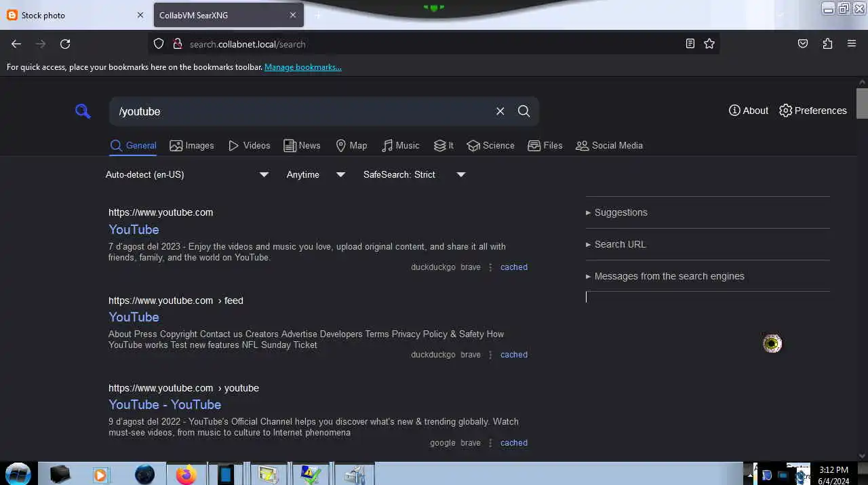Open first YouTube result title link
Screen dimensions: 868x485
134,229
